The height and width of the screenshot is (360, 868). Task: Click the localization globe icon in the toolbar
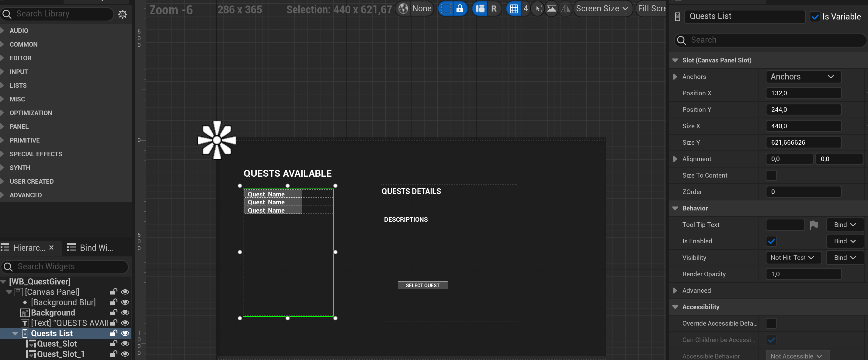(x=403, y=9)
